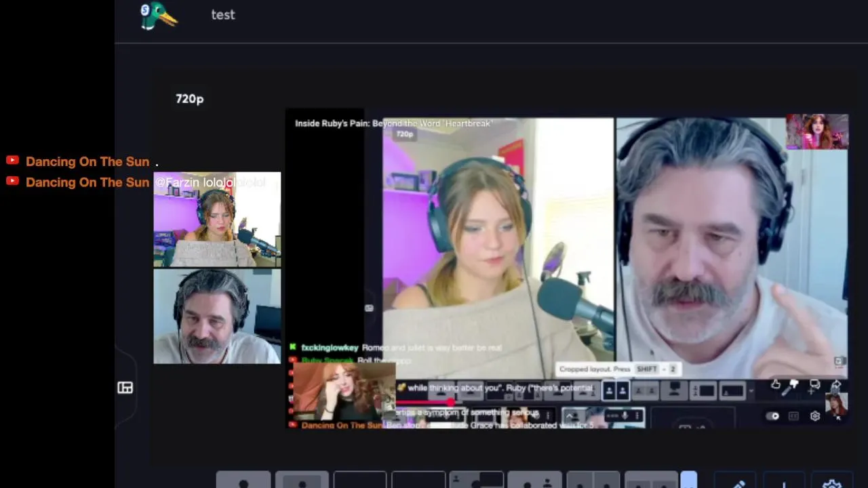Click the share arrow icon in the embedded stream
This screenshot has height=488, width=868.
(x=835, y=384)
